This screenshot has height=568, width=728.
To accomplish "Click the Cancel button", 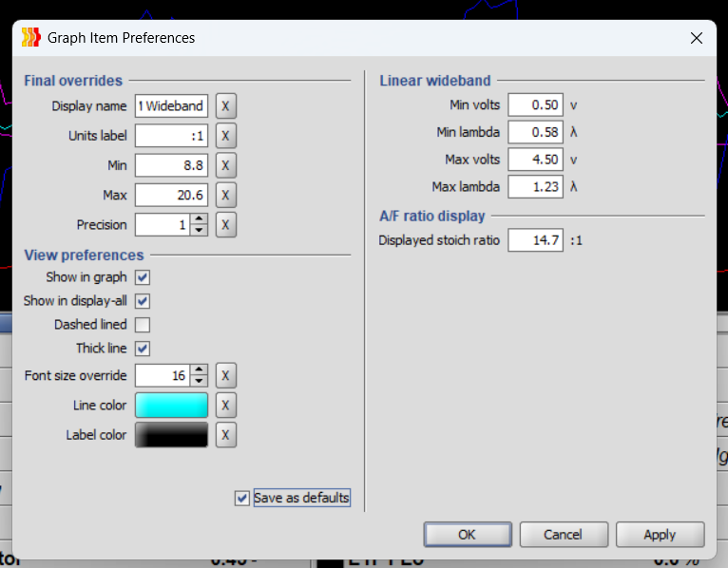I will [564, 535].
